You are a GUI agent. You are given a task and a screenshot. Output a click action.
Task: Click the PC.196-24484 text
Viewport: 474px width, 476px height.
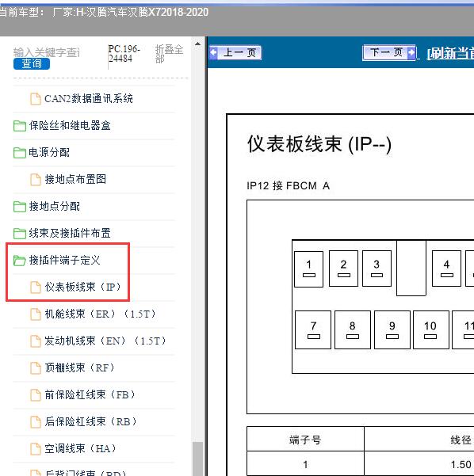(x=124, y=53)
